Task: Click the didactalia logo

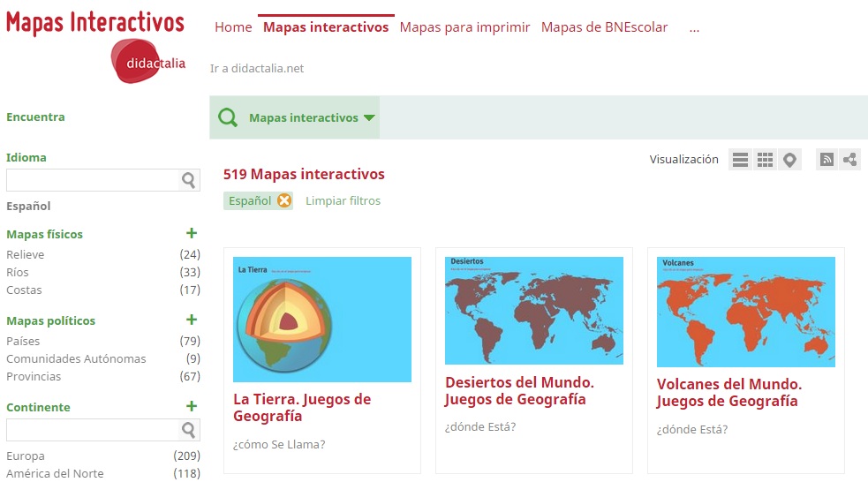Action: pyautogui.click(x=147, y=62)
